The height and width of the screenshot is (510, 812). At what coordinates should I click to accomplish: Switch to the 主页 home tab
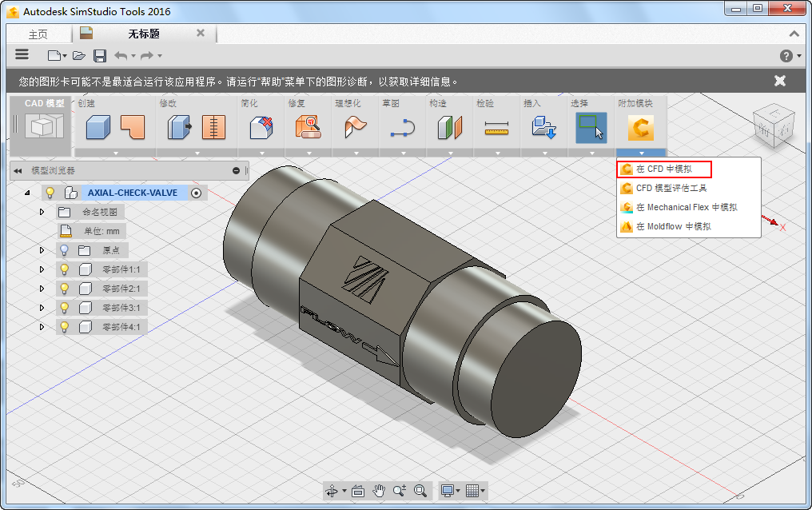click(x=38, y=34)
